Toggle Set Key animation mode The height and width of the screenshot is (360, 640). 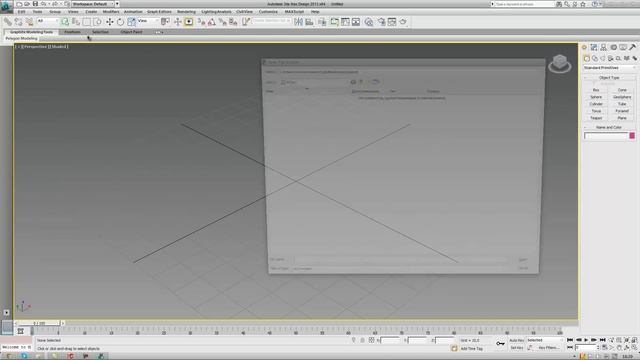click(x=516, y=348)
